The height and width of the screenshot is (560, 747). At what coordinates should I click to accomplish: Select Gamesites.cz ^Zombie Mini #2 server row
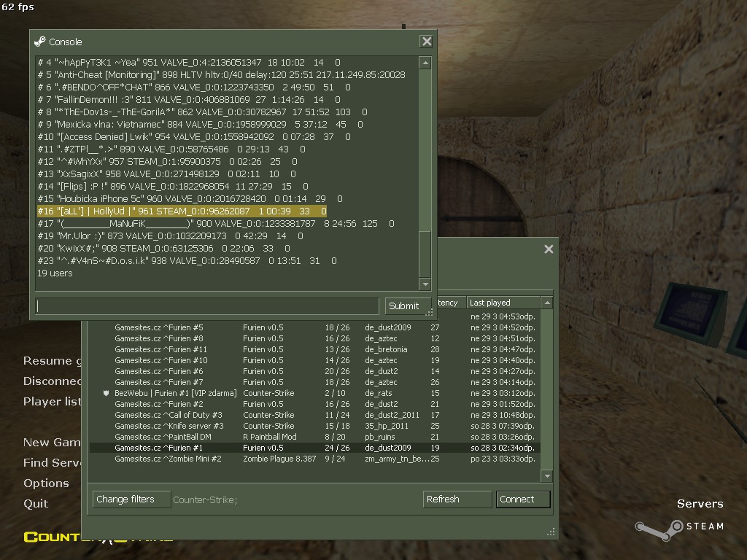[x=314, y=459]
